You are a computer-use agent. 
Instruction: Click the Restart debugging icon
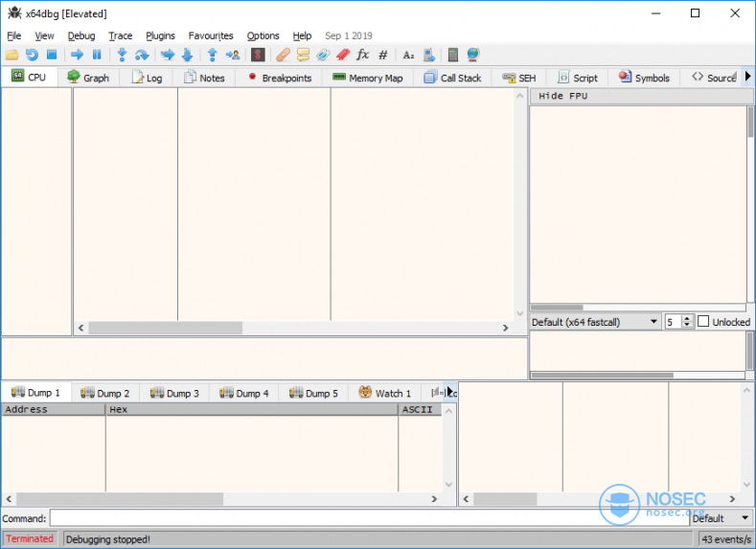[x=32, y=55]
